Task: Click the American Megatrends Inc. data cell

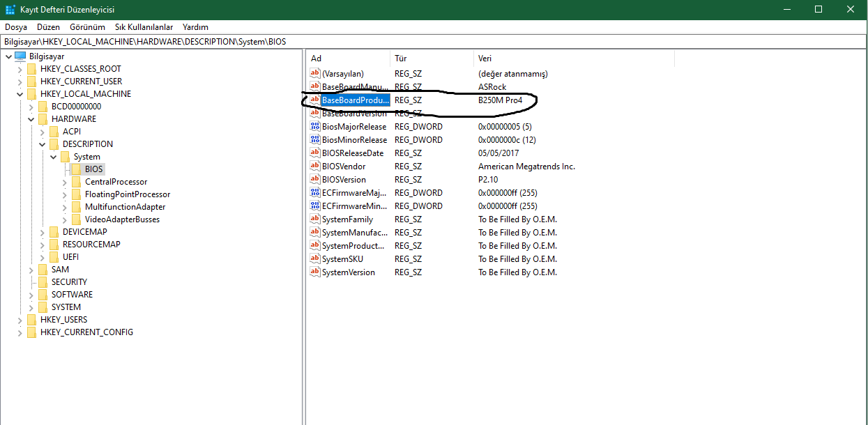Action: [526, 167]
